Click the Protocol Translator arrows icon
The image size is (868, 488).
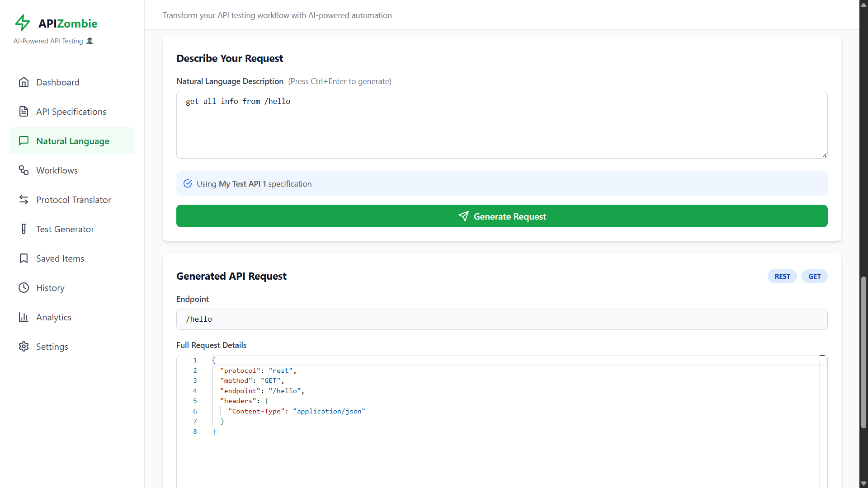pyautogui.click(x=24, y=200)
